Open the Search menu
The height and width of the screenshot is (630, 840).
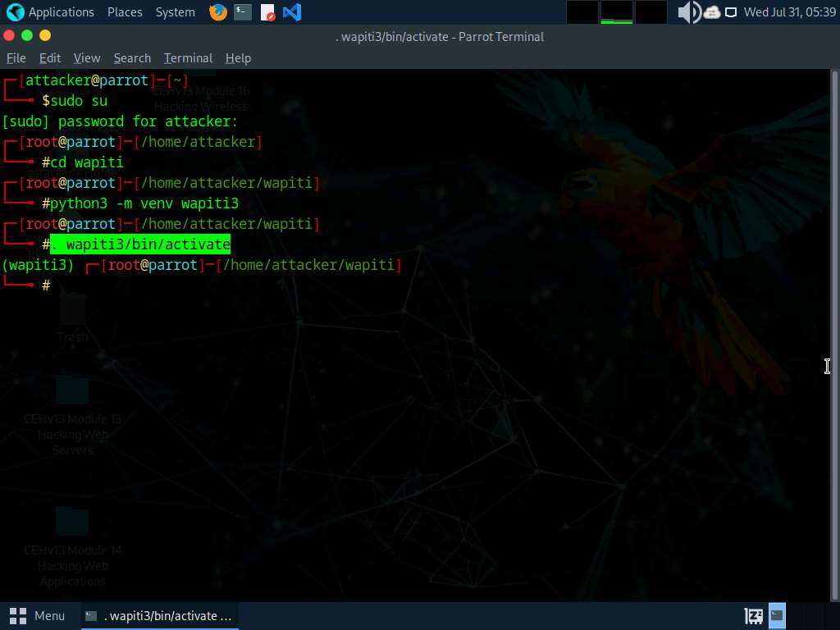click(132, 58)
